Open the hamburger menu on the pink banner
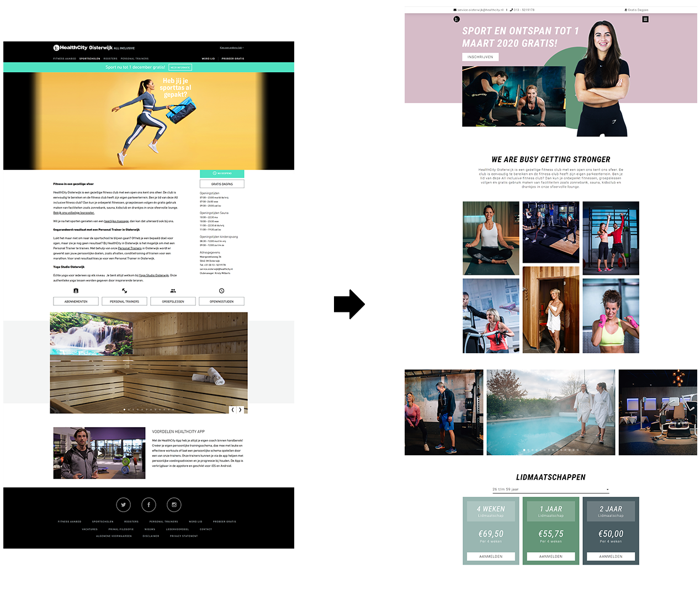 pyautogui.click(x=645, y=19)
